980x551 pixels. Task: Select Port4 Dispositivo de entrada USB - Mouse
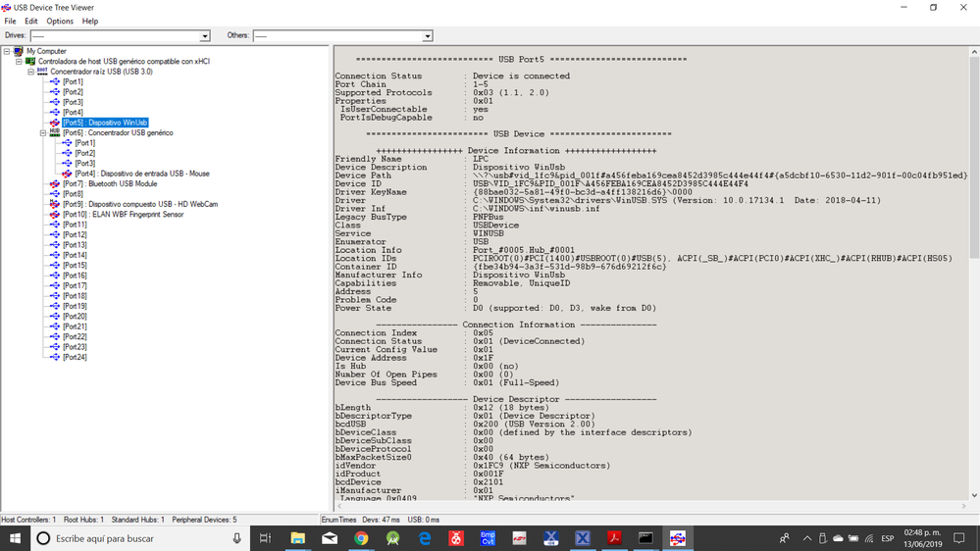[x=142, y=174]
